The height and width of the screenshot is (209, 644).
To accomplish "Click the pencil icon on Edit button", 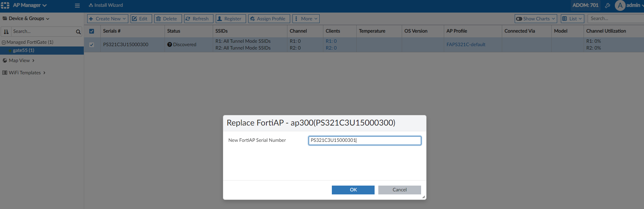I will click(134, 19).
